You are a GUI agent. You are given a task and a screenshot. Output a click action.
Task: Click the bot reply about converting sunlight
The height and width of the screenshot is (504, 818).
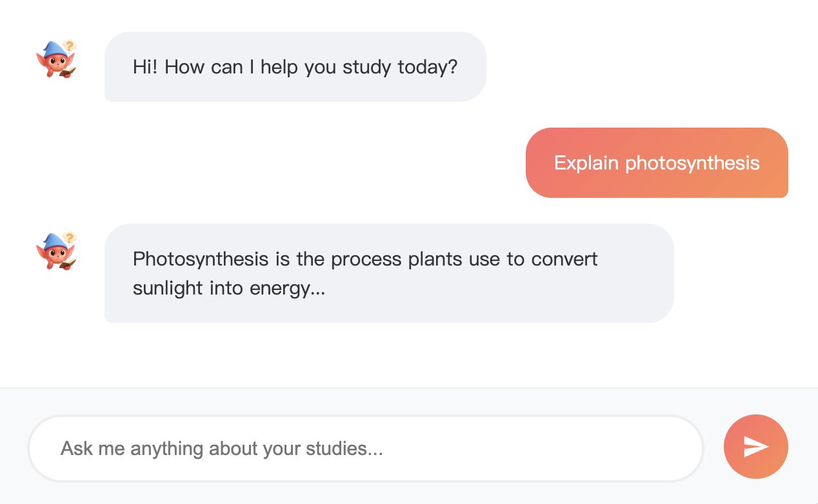389,273
